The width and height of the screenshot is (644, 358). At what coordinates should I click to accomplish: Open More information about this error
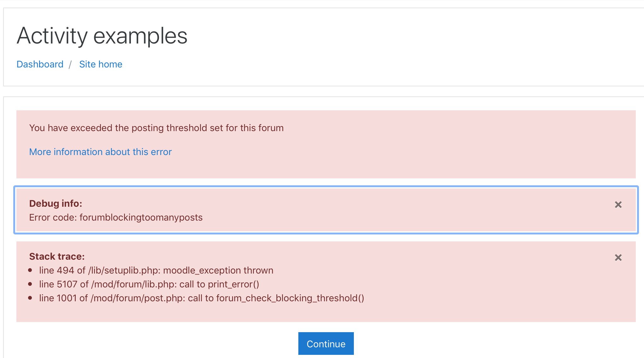click(100, 152)
